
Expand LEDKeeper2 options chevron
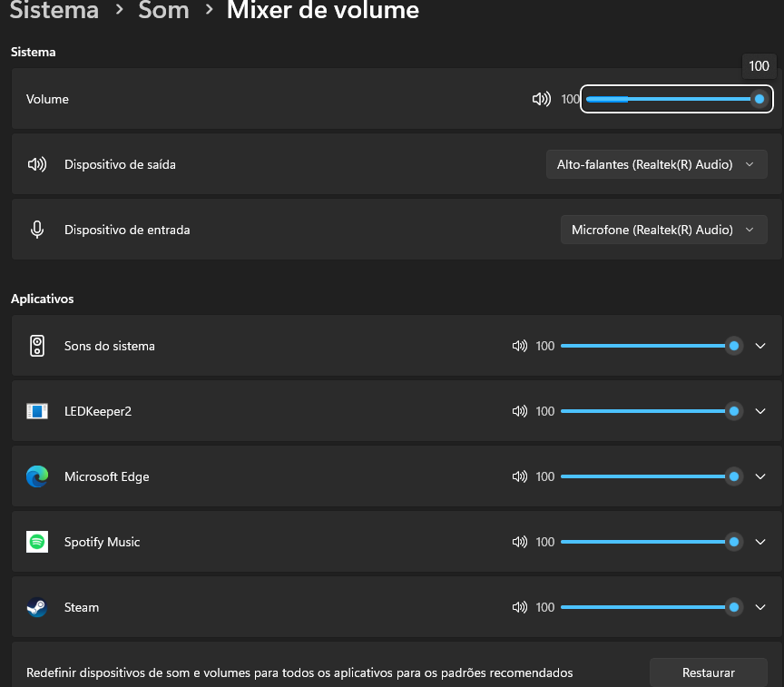pyautogui.click(x=760, y=411)
